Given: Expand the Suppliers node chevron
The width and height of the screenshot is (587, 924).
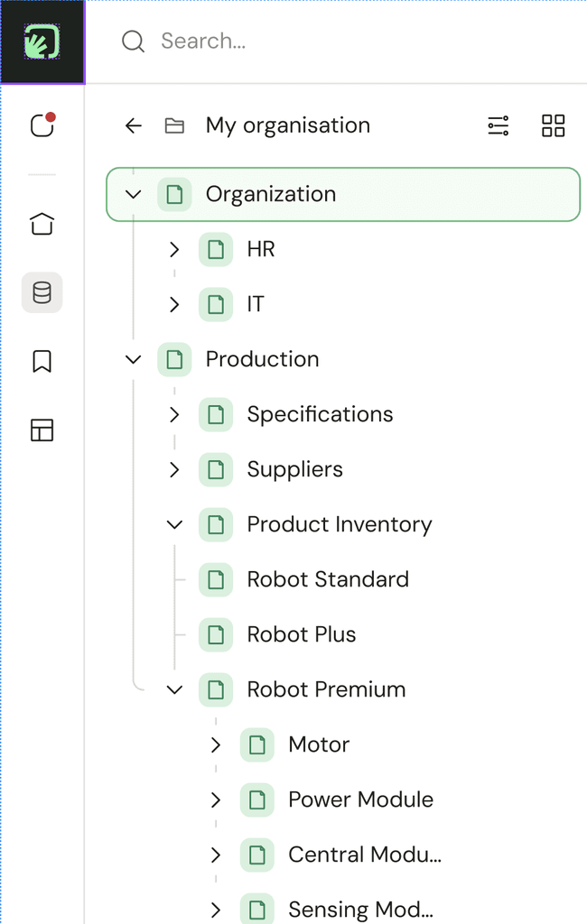Looking at the screenshot, I should click(x=174, y=469).
